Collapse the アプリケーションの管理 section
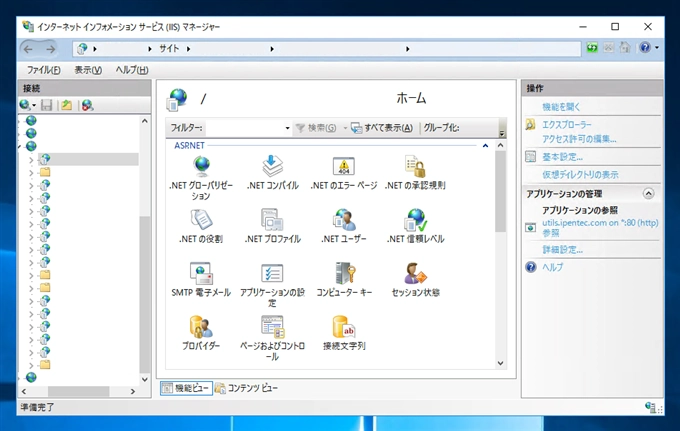680x431 pixels. pos(648,193)
